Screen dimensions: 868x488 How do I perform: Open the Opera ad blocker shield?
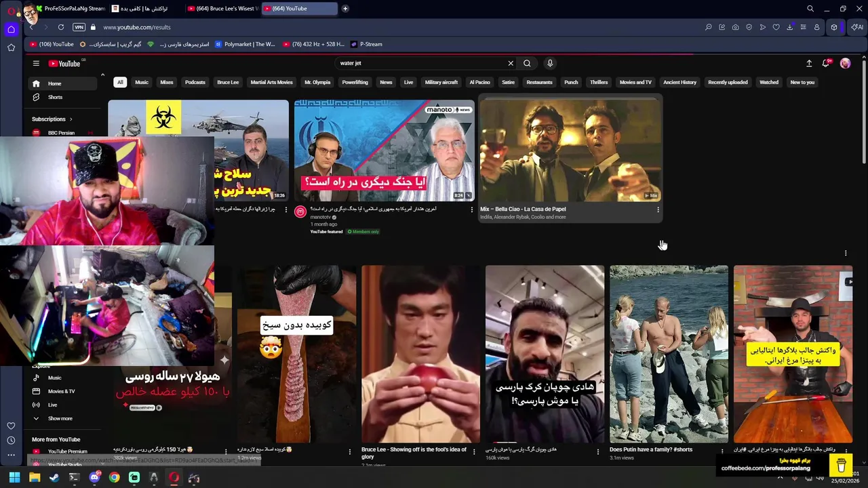[749, 27]
